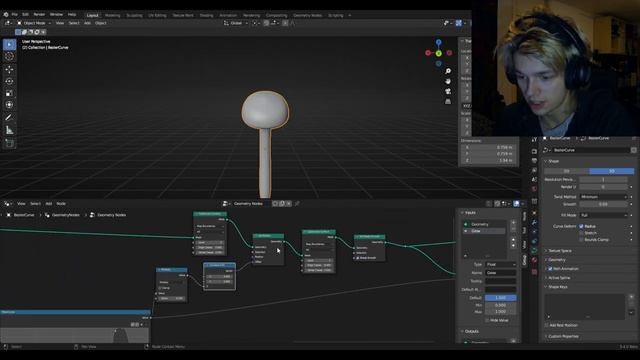Image resolution: width=640 pixels, height=360 pixels.
Task: Click add input plus button
Action: [513, 223]
